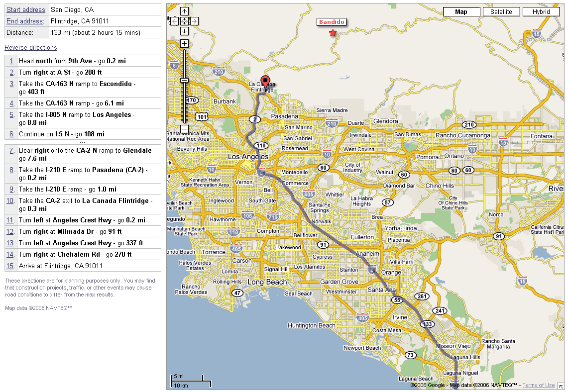568x392 pixels.
Task: Click the zoom slider handle
Action: coord(184,80)
